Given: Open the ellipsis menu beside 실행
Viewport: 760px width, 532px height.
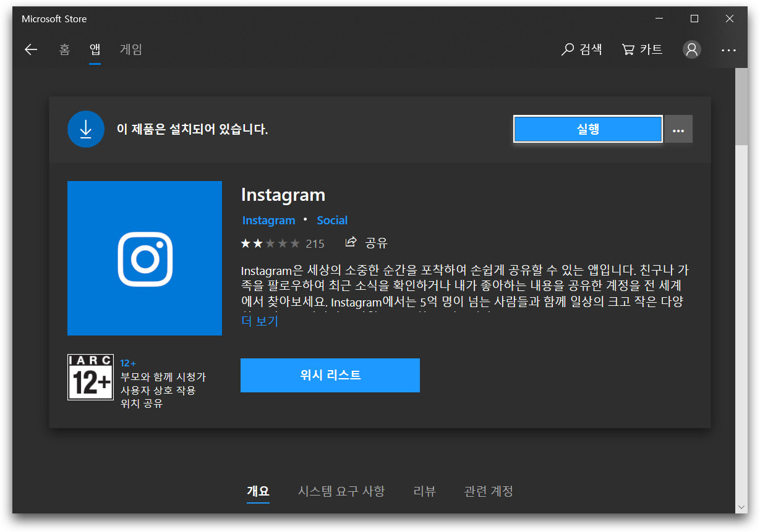Looking at the screenshot, I should (678, 129).
